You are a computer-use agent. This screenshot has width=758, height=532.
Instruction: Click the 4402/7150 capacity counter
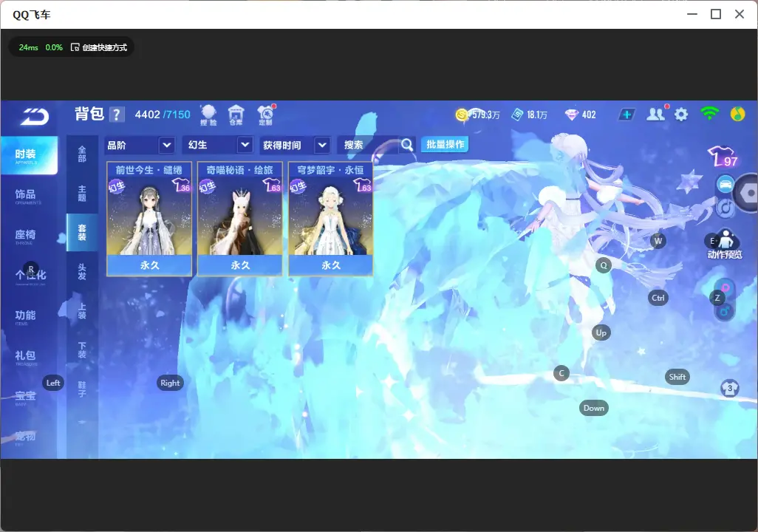tap(163, 115)
